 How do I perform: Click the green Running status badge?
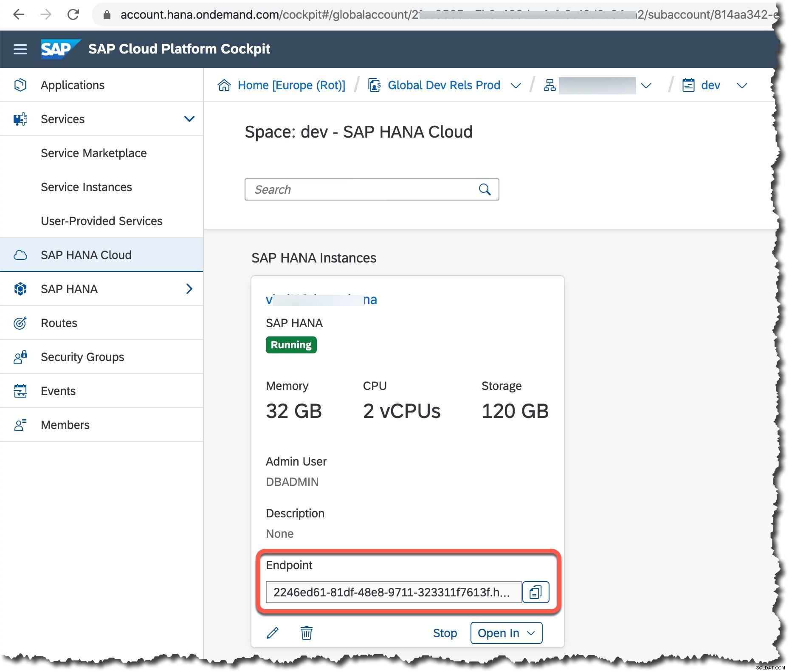click(291, 345)
